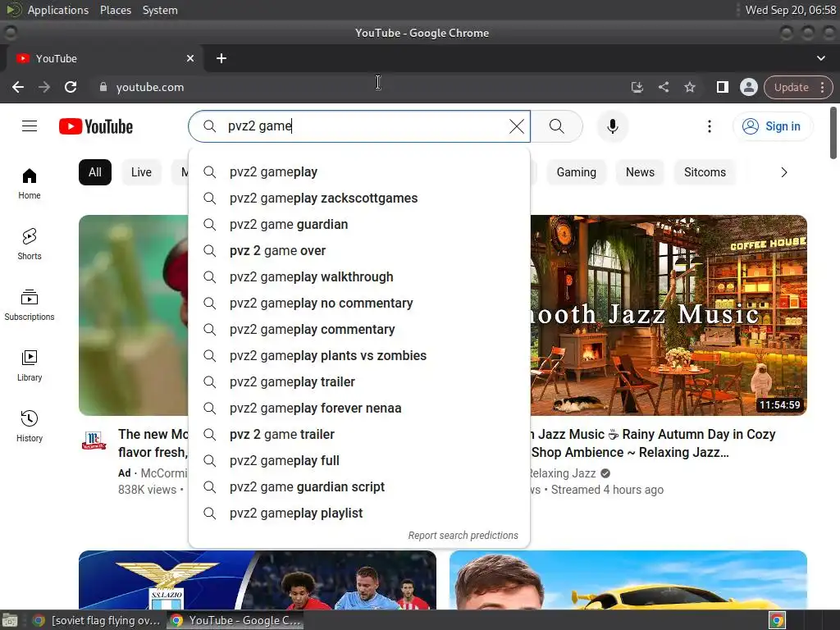Open the Chrome profile avatar
The image size is (840, 630).
pyautogui.click(x=748, y=87)
